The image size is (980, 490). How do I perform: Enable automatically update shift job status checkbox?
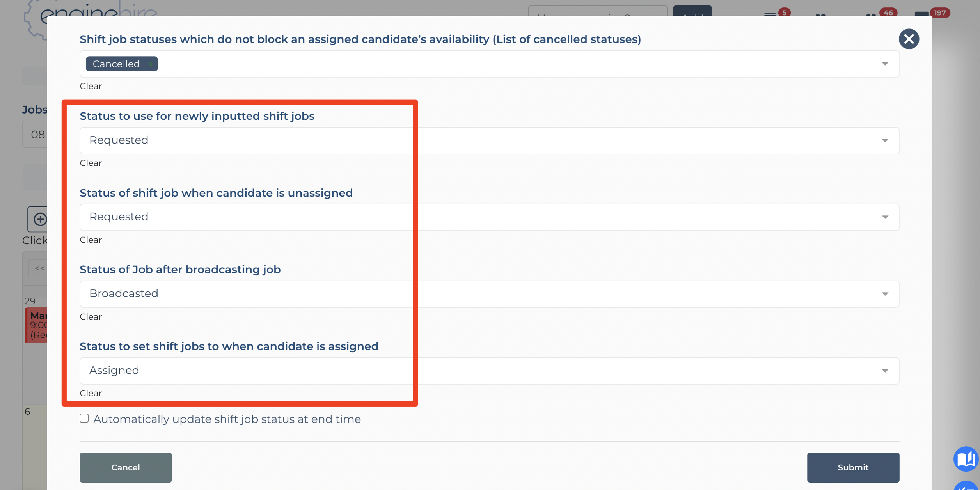click(84, 418)
